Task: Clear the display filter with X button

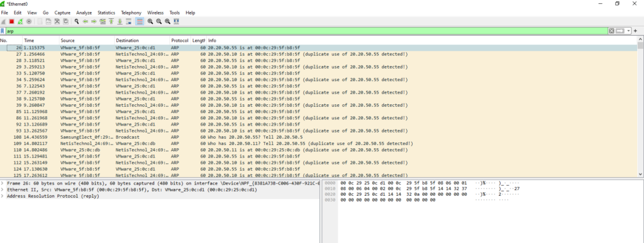Action: coord(611,31)
